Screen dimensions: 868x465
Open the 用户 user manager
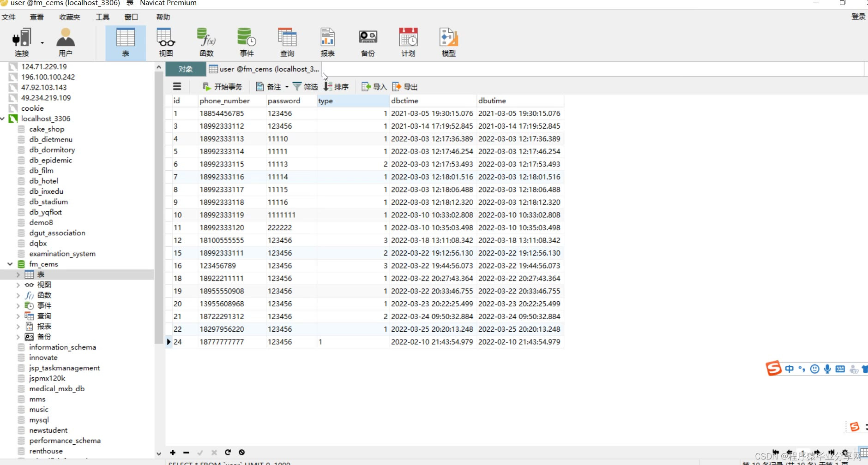coord(66,42)
